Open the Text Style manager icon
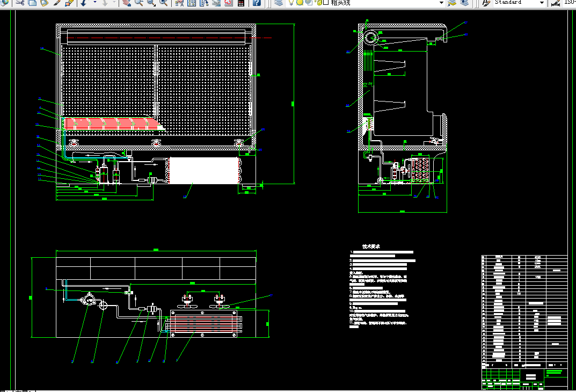Viewport: 576px width, 392px height. point(486,3)
